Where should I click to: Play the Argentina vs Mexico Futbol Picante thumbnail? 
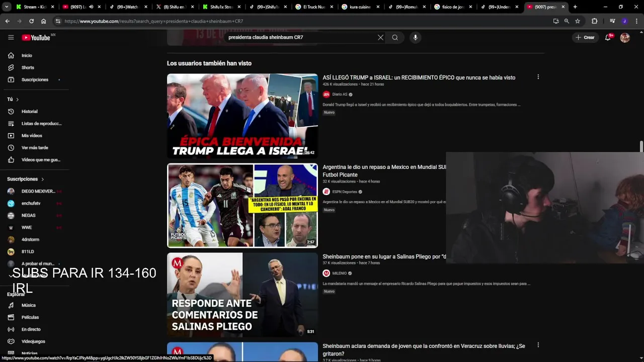243,206
